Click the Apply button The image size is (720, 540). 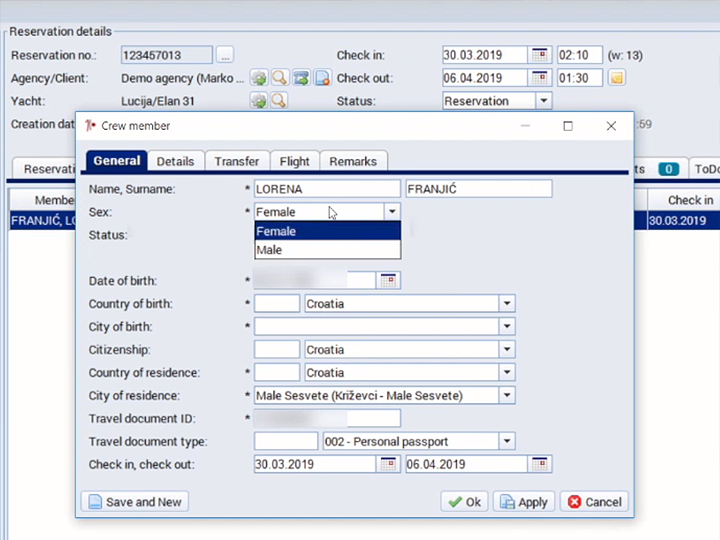pos(523,502)
